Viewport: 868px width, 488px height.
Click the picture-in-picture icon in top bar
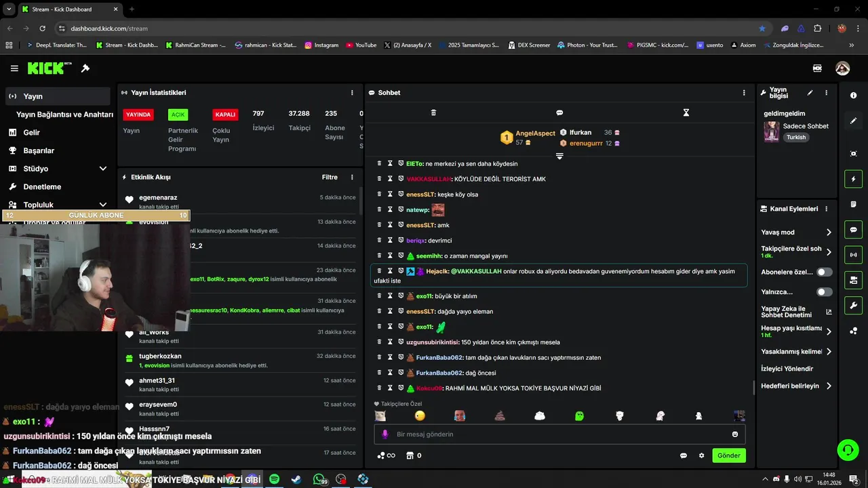pos(817,68)
